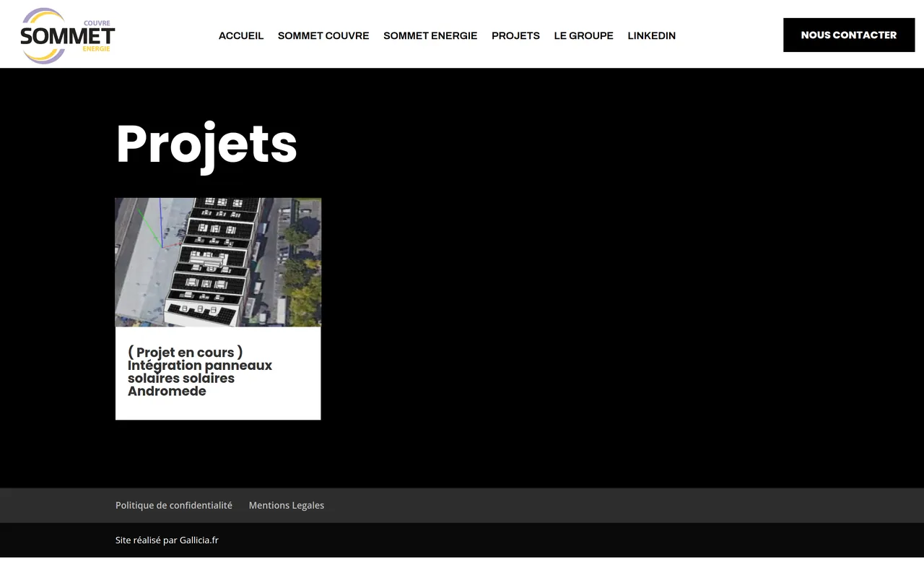The height and width of the screenshot is (578, 924).
Task: Select Projets in the top menu
Action: tap(515, 35)
